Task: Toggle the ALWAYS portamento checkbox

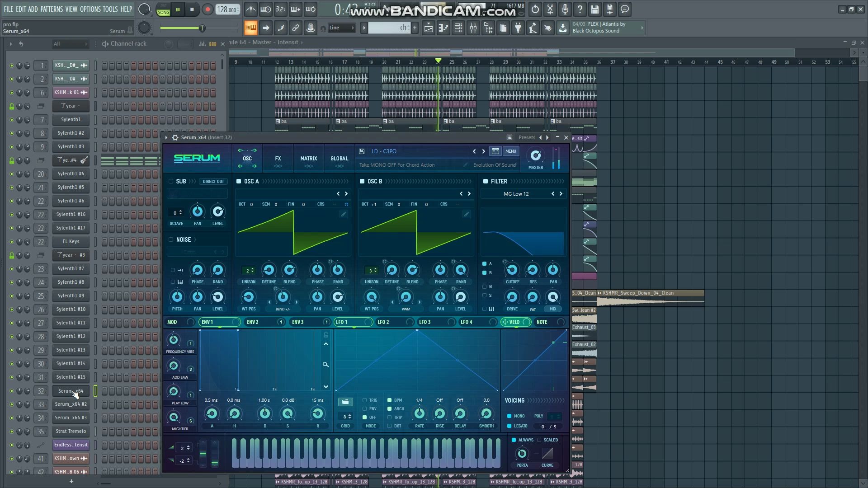Action: click(514, 440)
